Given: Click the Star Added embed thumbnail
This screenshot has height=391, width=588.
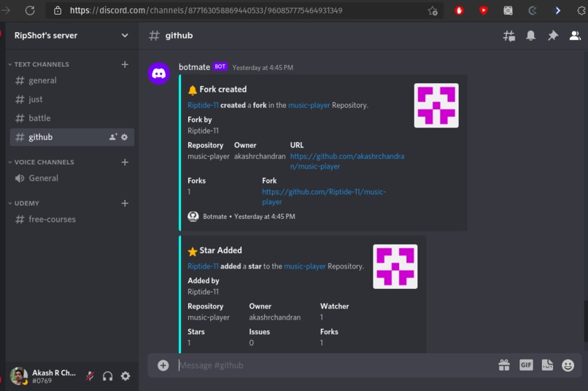Looking at the screenshot, I should [395, 266].
